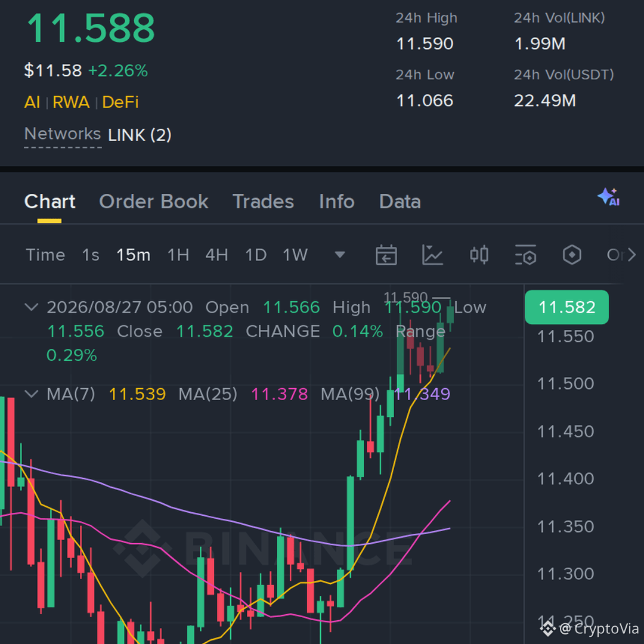The image size is (644, 644).
Task: Select the 1H interval
Action: click(x=178, y=255)
